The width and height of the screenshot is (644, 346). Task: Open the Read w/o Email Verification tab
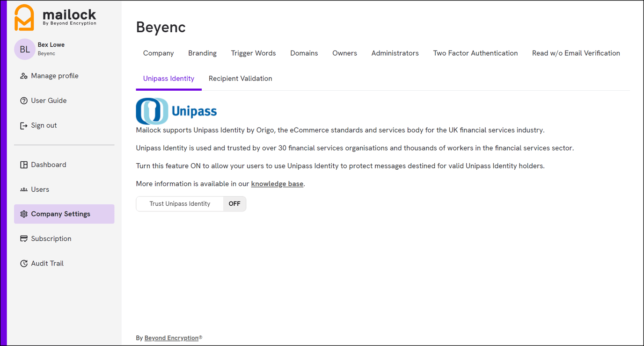(x=576, y=53)
